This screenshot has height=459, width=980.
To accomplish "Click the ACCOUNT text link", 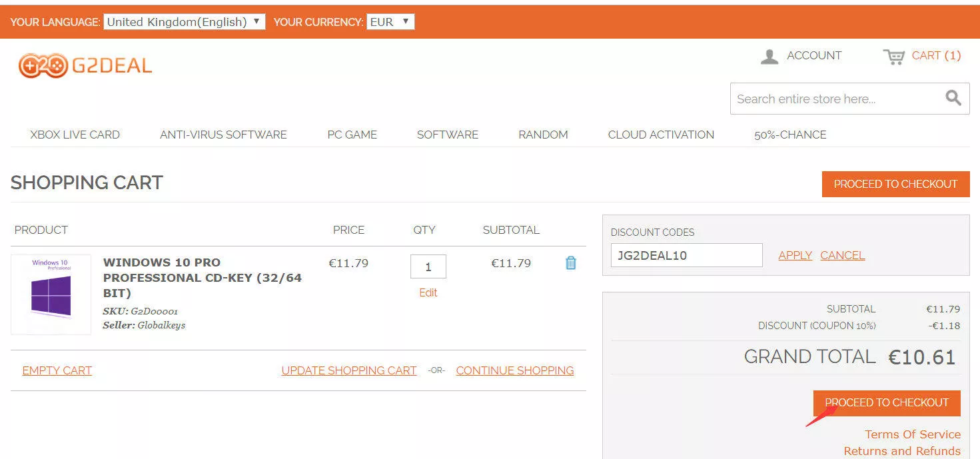I will pos(814,56).
